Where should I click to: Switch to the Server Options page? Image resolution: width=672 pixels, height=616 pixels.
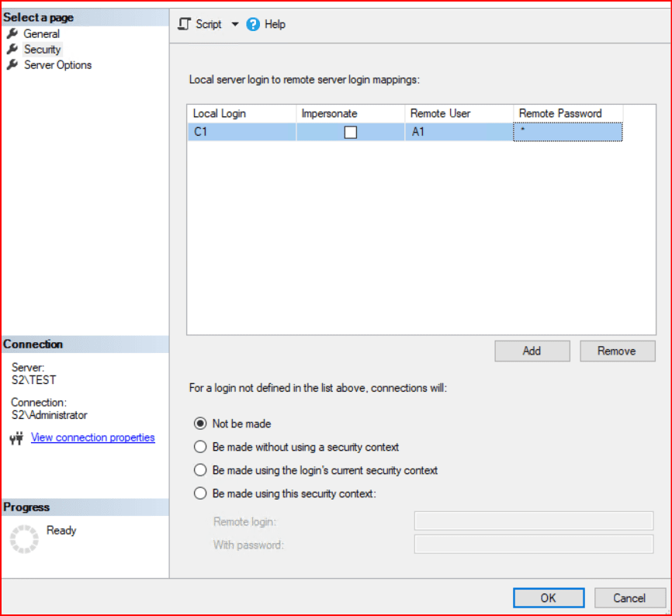[57, 65]
